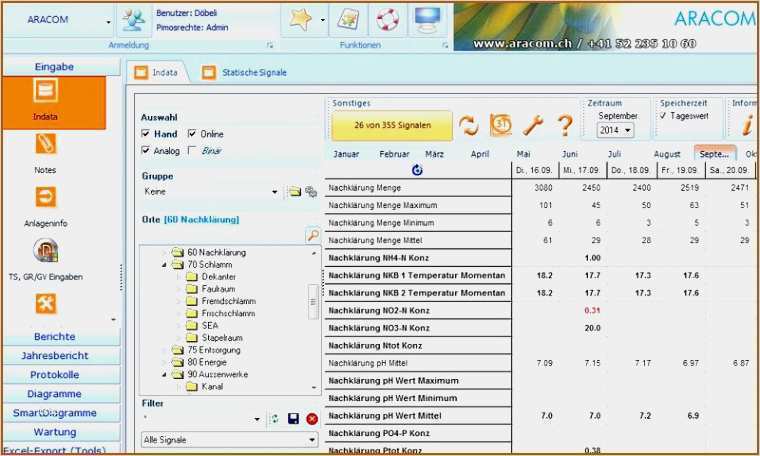Click the red delete filter icon
760x456 pixels.
312,419
